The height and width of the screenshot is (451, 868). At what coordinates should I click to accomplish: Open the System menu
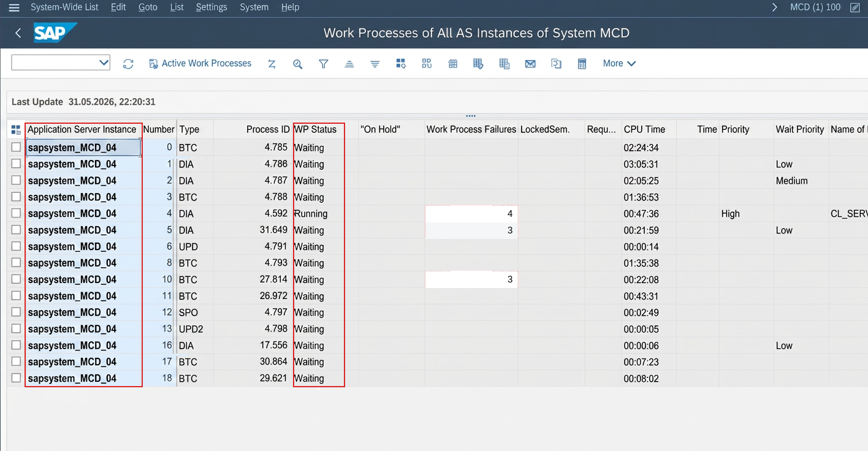(254, 7)
